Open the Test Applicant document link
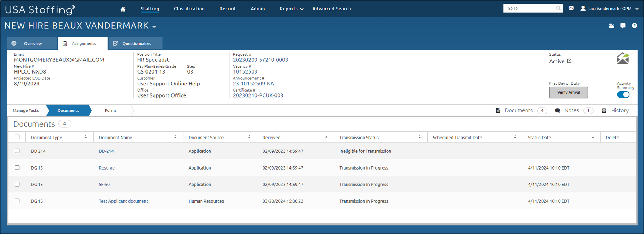 click(x=123, y=201)
